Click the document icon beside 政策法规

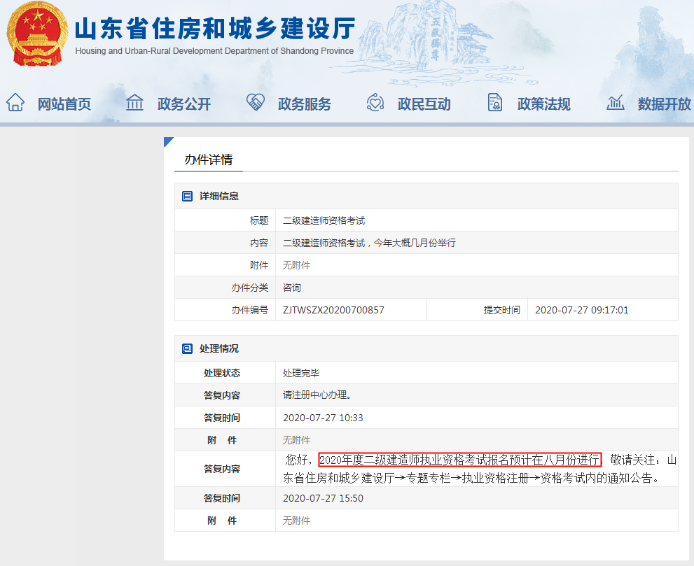point(495,103)
